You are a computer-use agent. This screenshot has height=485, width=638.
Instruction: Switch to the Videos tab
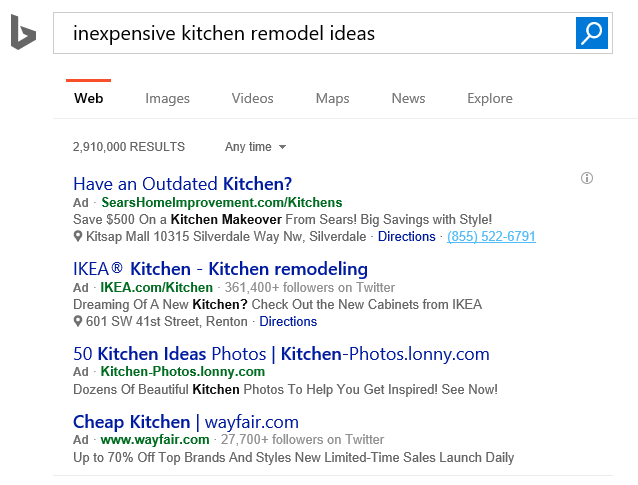click(x=252, y=98)
